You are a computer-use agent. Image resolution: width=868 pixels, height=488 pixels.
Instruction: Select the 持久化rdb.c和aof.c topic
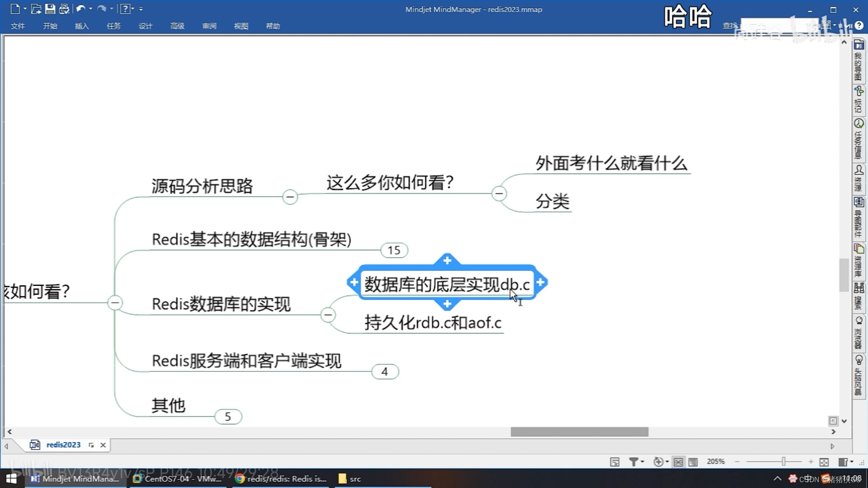(432, 323)
